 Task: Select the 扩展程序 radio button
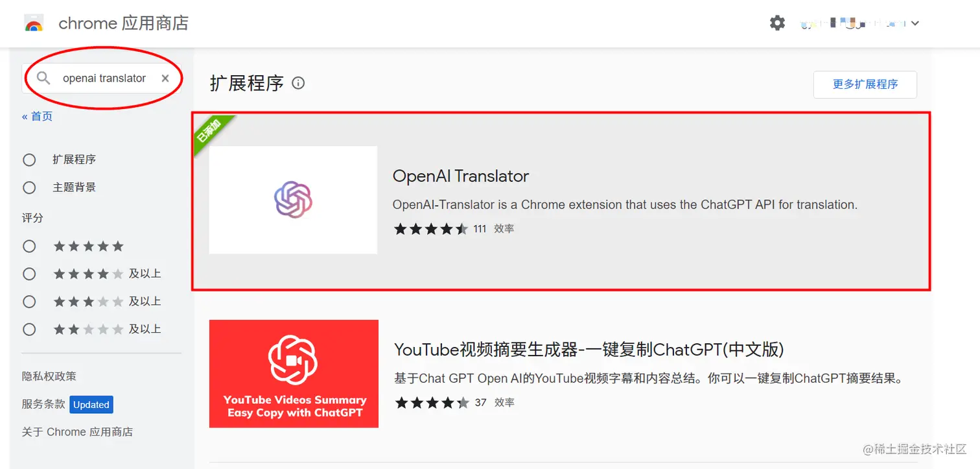pyautogui.click(x=29, y=160)
